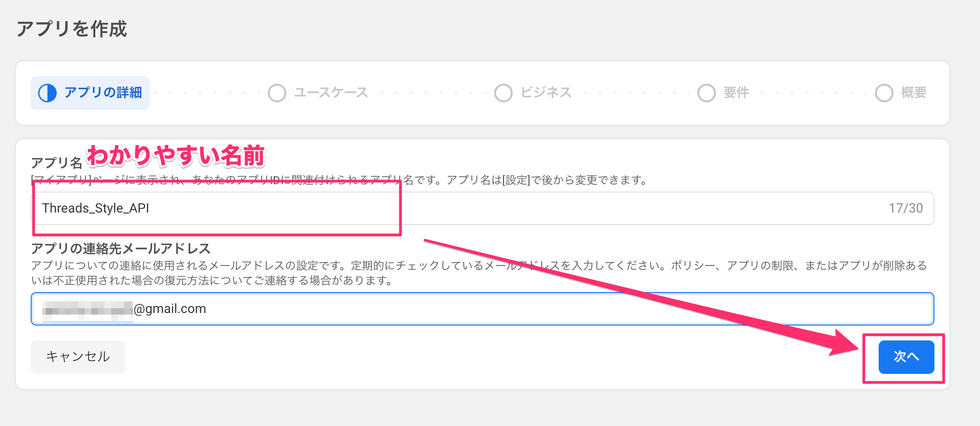Click the circle icon beside 概要
This screenshot has height=426, width=980.
click(884, 93)
